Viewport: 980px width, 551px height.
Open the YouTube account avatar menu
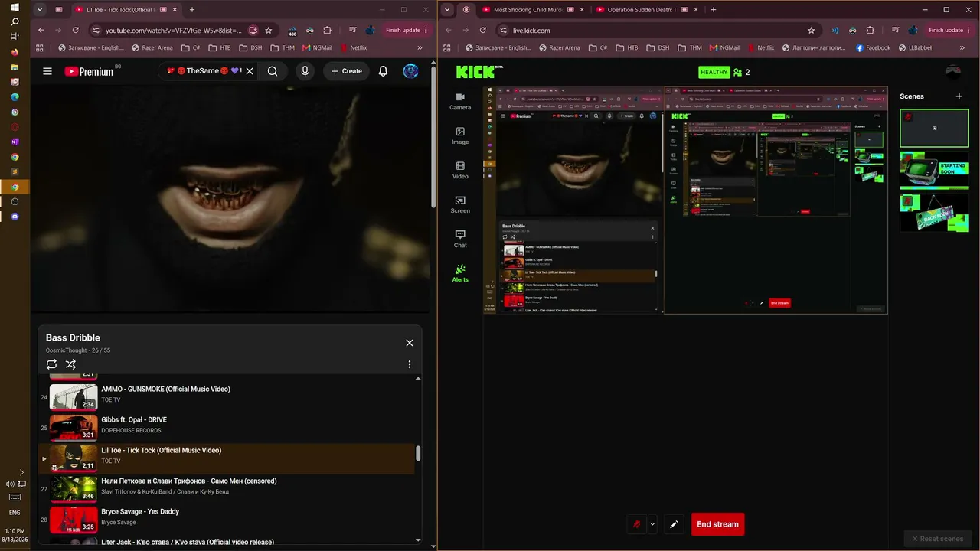coord(411,71)
